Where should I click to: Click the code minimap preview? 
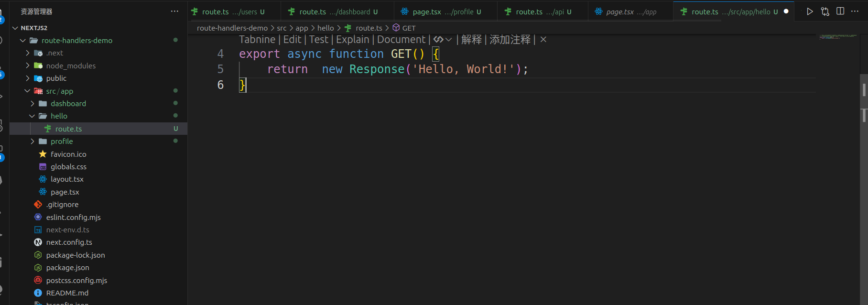pyautogui.click(x=838, y=36)
